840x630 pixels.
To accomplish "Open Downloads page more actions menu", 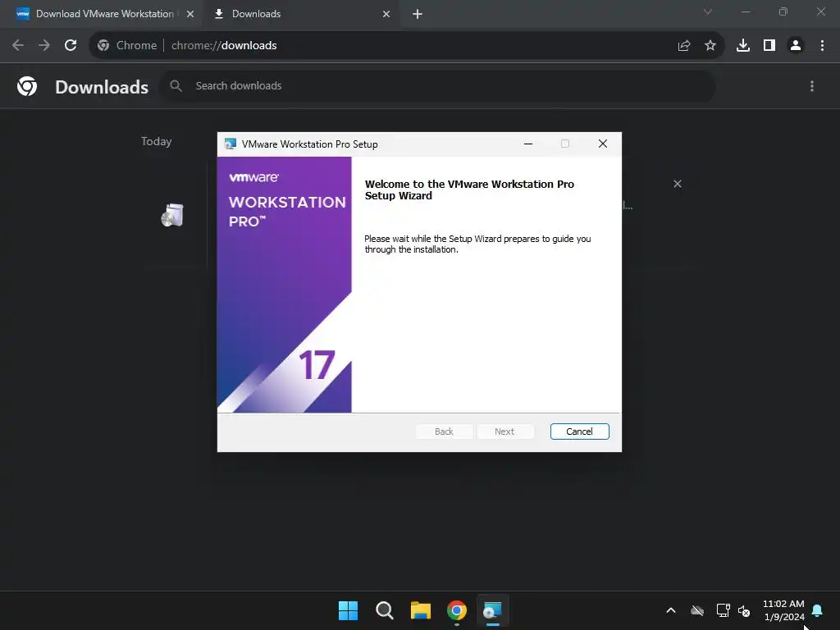I will click(812, 86).
